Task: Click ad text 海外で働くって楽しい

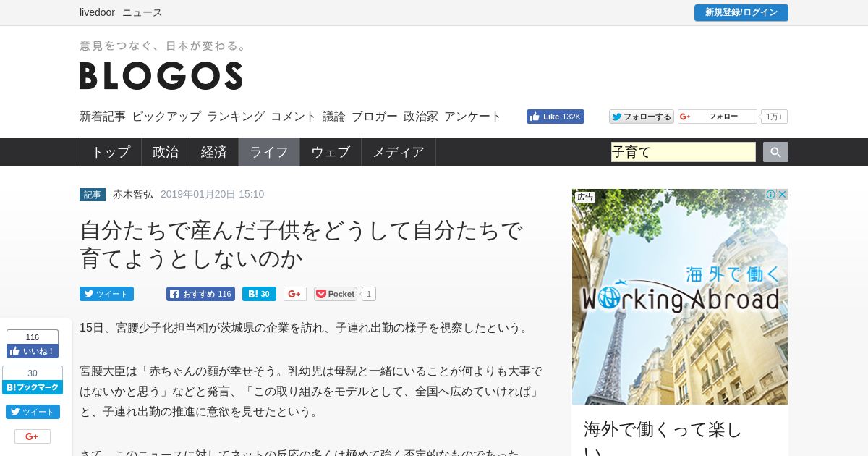Action: point(663,438)
